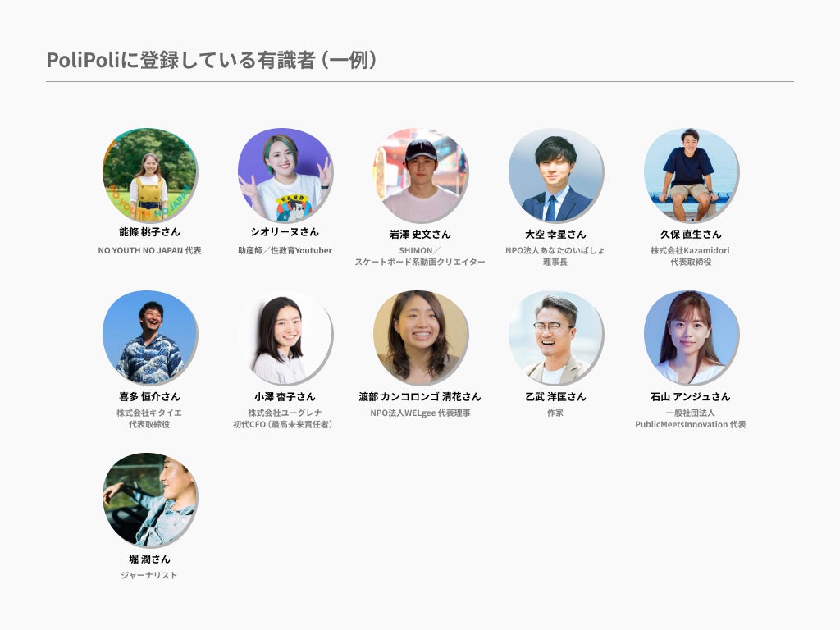Image resolution: width=840 pixels, height=630 pixels.
Task: Click 能條 桃子さん's circular profile photo
Action: (x=149, y=176)
